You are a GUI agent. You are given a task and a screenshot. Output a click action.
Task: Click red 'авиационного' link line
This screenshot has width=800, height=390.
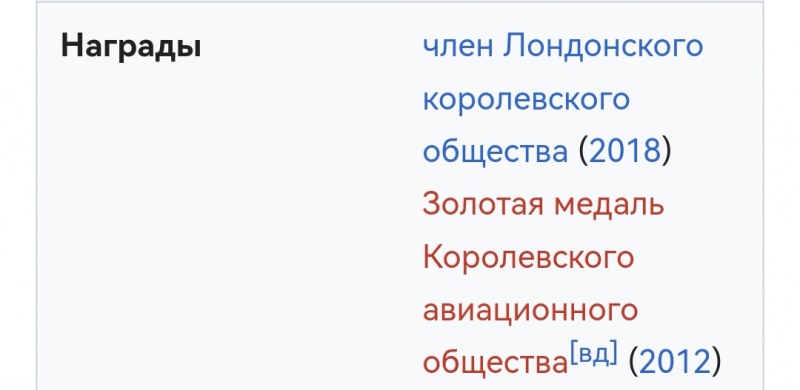[530, 310]
